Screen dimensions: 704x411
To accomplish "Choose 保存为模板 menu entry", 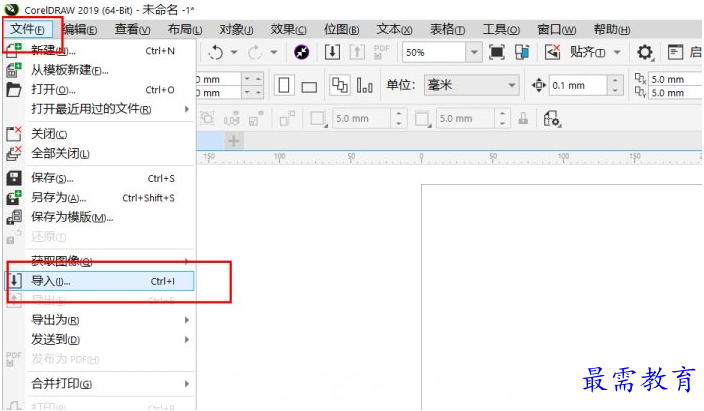I will point(100,217).
